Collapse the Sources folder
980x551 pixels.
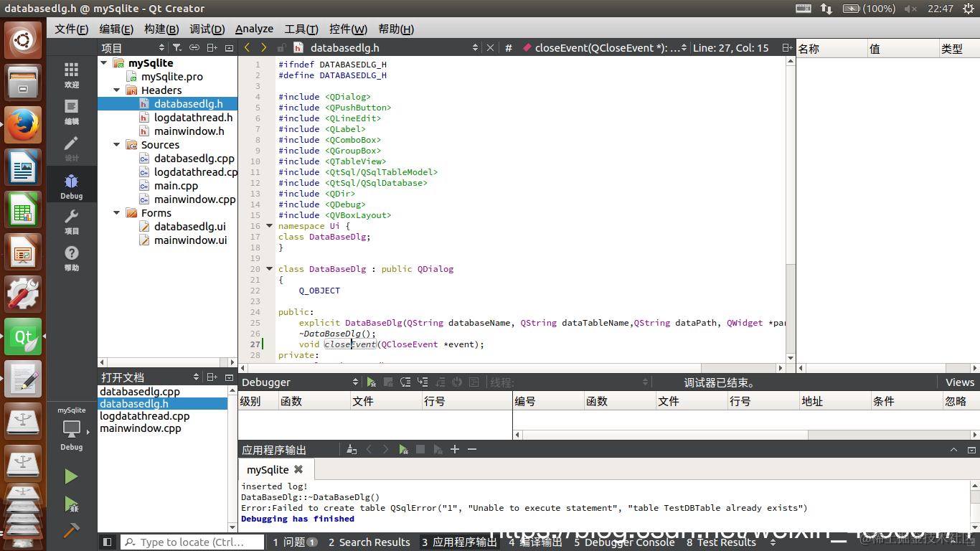(x=117, y=145)
